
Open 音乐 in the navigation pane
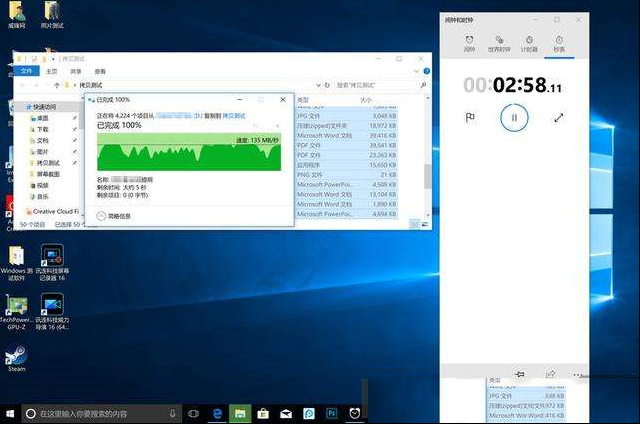pyautogui.click(x=42, y=197)
